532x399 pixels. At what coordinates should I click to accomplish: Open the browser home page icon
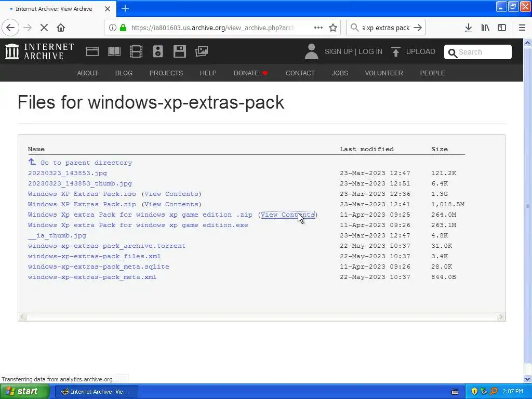pyautogui.click(x=61, y=28)
